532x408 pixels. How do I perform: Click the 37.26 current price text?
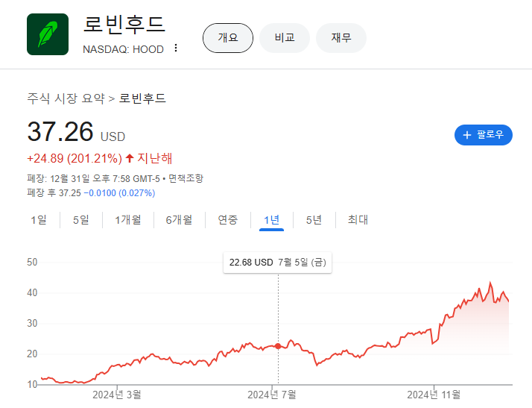[x=60, y=132]
